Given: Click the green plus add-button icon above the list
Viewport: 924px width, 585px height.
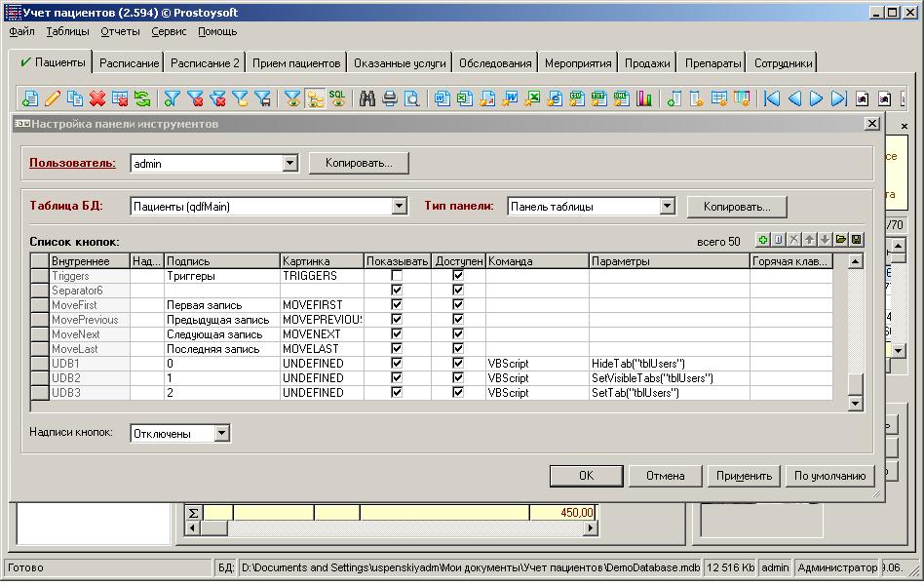Looking at the screenshot, I should 763,240.
